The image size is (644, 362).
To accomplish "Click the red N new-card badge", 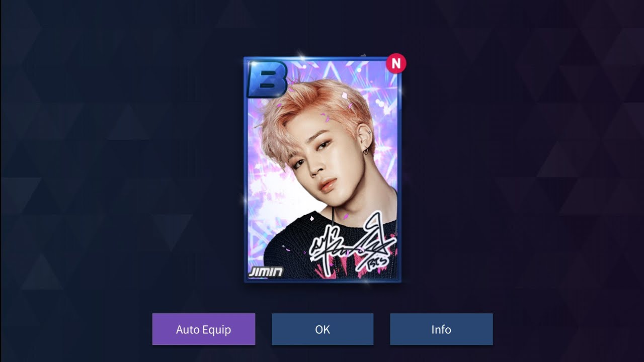I will click(x=396, y=64).
